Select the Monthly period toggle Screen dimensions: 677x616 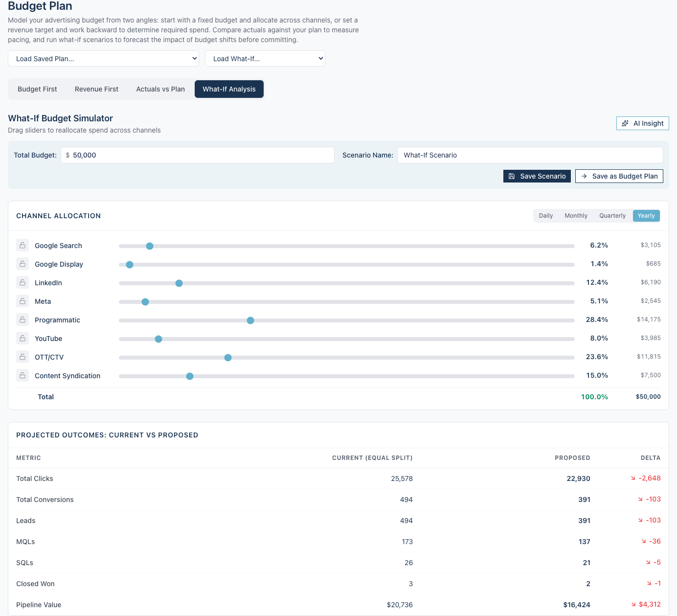tap(576, 216)
